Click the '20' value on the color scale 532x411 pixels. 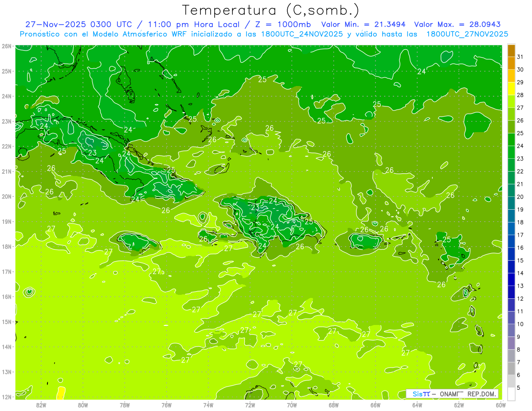520,197
